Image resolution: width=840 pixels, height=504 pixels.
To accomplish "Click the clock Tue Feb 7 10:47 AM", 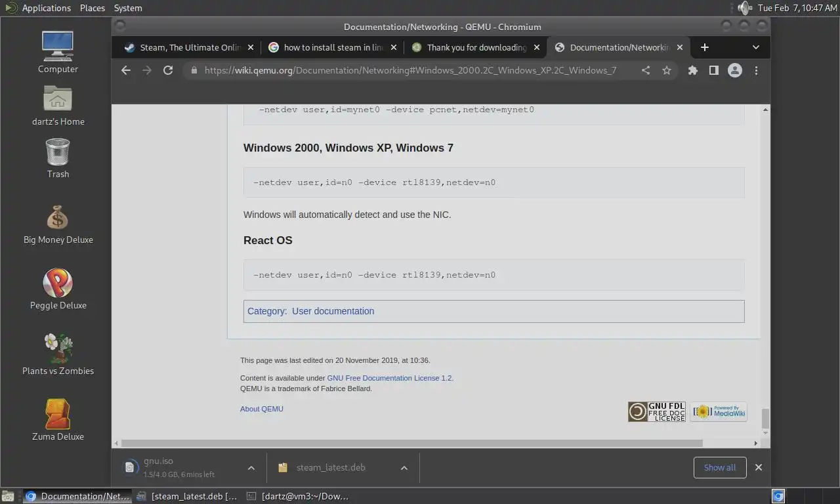I will [797, 8].
